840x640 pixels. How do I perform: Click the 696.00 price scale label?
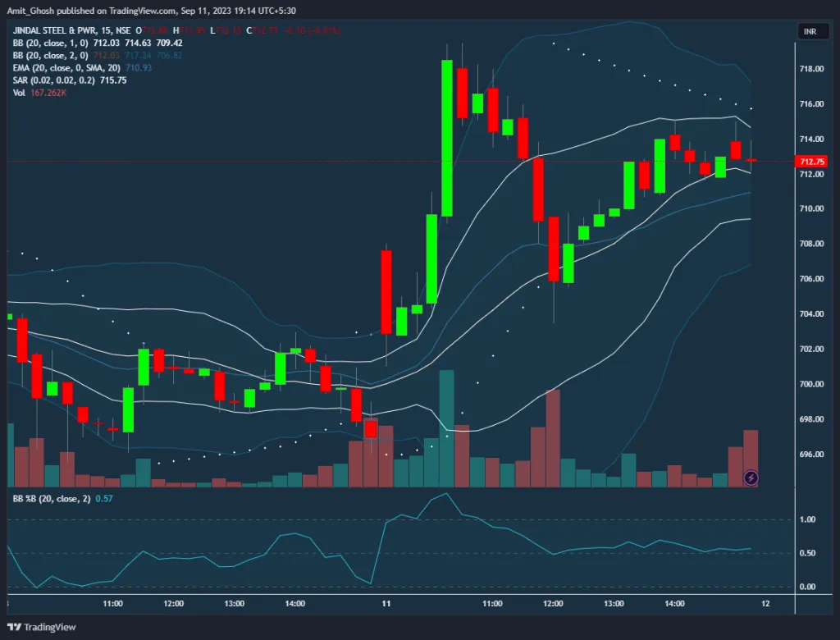(811, 455)
